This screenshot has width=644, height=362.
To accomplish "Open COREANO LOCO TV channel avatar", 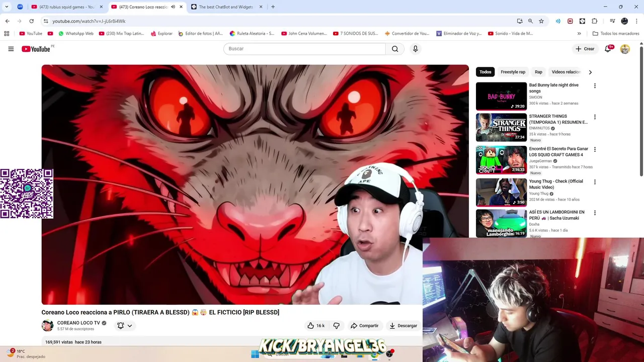I will (47, 325).
